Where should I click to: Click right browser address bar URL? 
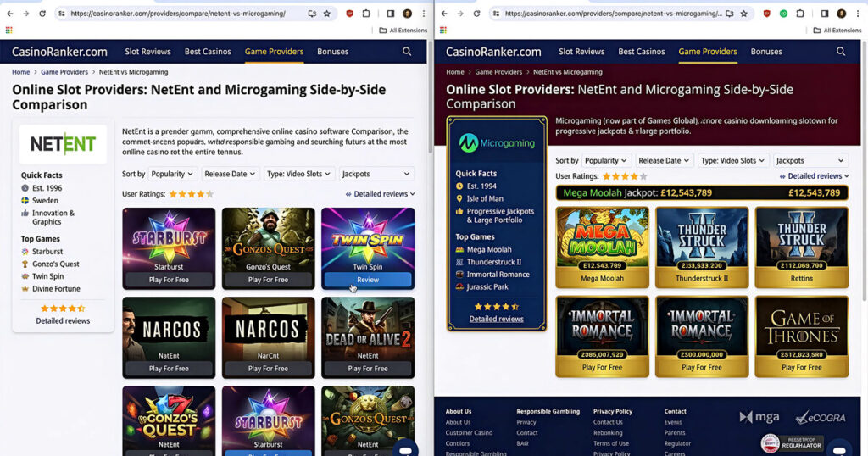click(x=614, y=14)
